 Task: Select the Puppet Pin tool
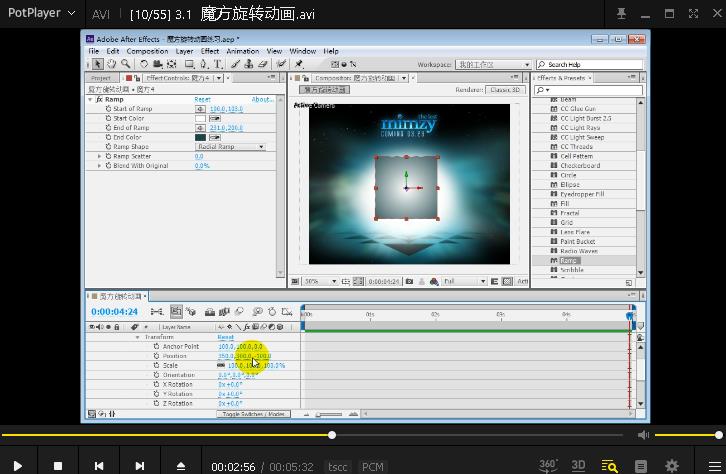299,64
